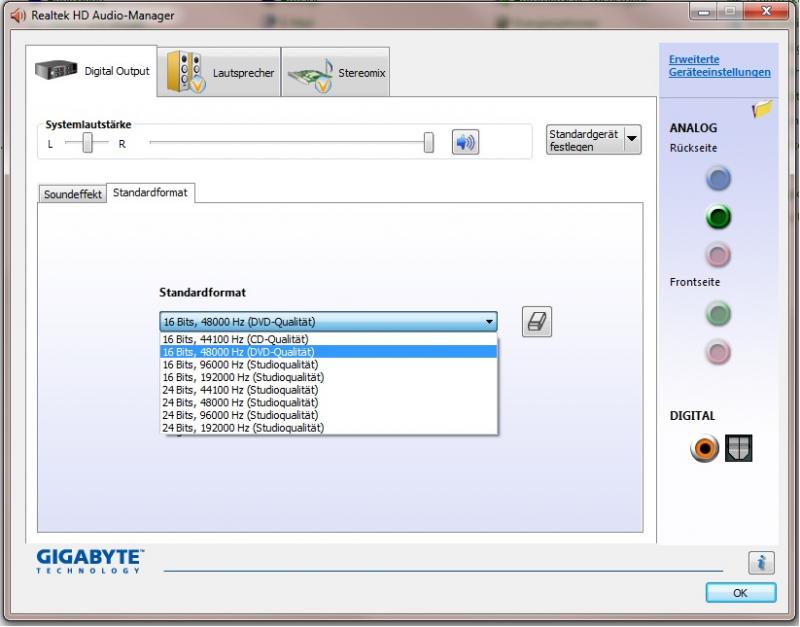
Task: Switch to the Lautsprecher tab
Action: point(219,72)
